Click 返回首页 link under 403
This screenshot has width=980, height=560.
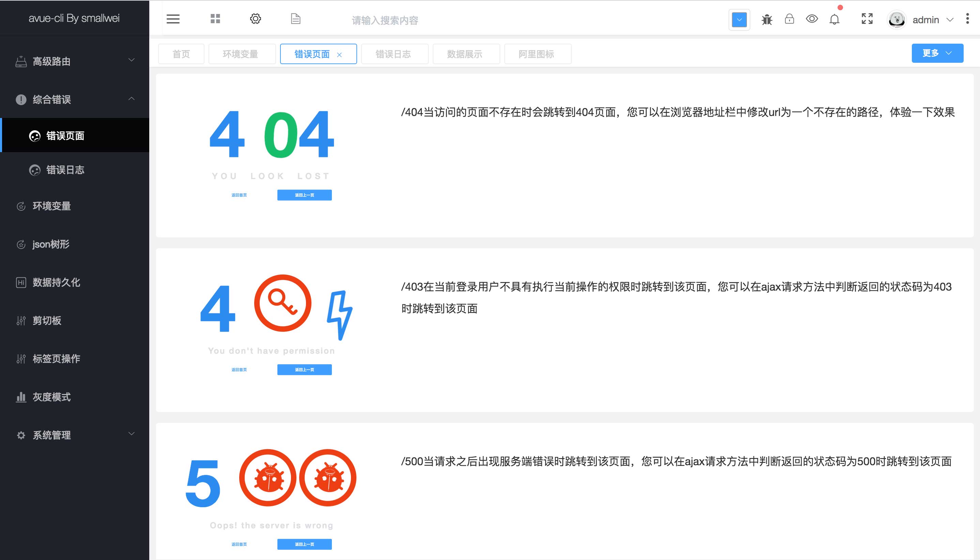239,370
